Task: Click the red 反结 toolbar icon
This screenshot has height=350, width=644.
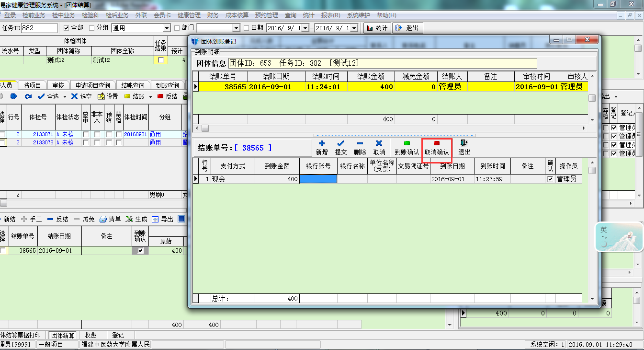Action: 160,96
